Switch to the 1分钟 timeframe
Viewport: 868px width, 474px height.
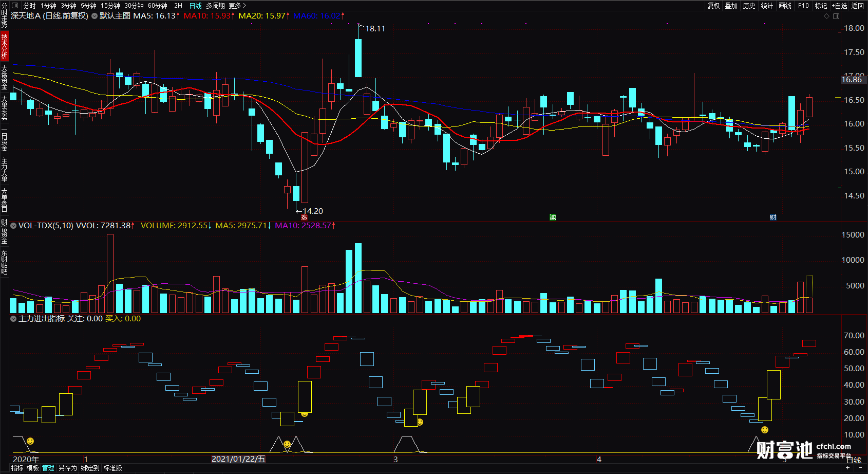click(49, 6)
